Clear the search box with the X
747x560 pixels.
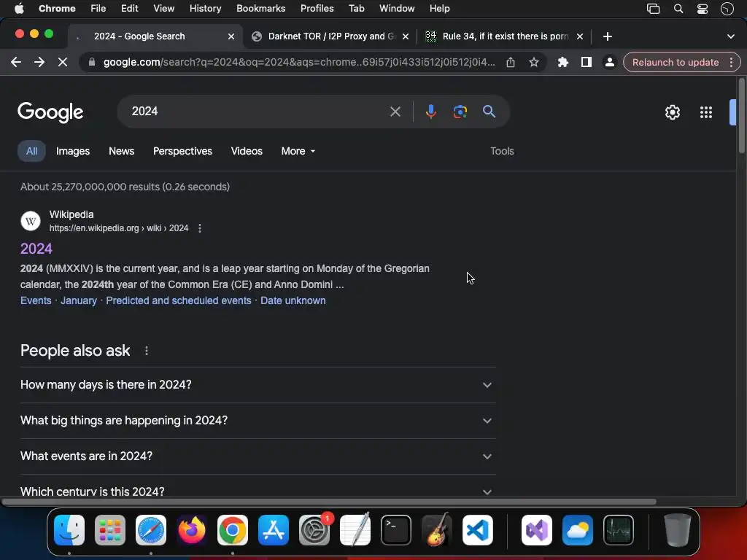point(395,112)
